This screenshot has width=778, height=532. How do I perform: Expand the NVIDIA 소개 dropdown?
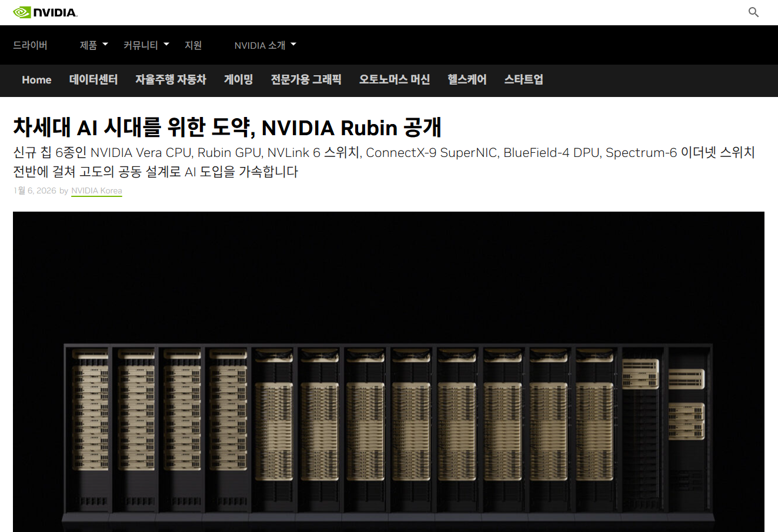pyautogui.click(x=265, y=45)
